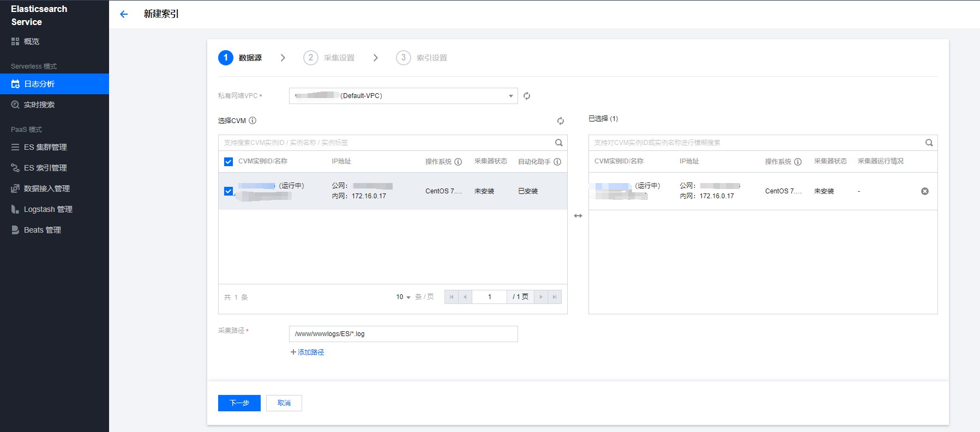Click the 采集路径 input field
The height and width of the screenshot is (432, 980).
[x=403, y=334]
